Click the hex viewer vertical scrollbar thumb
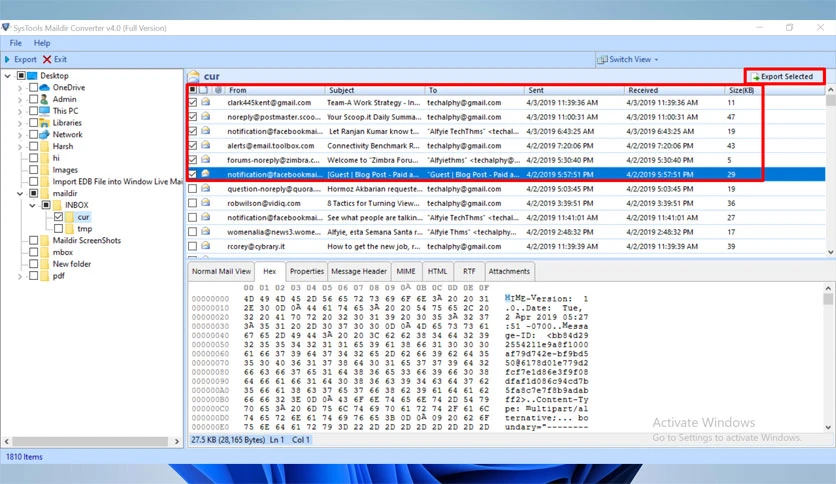The width and height of the screenshot is (836, 484). click(x=828, y=299)
